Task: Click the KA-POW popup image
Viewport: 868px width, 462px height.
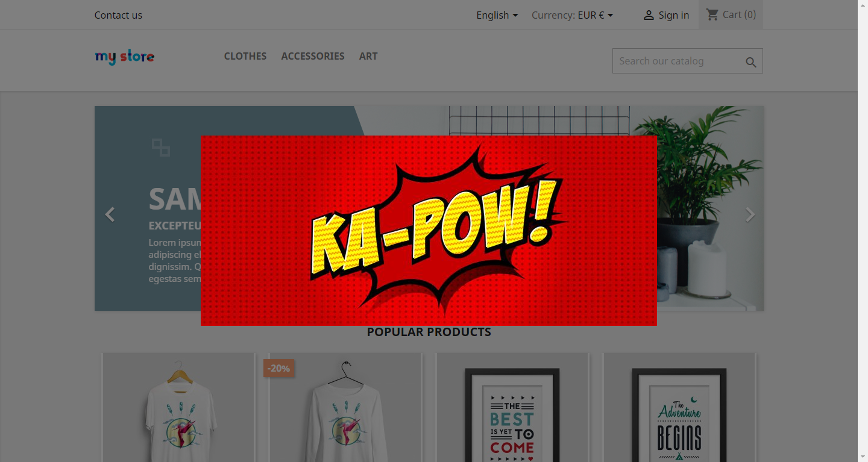Action: [x=429, y=231]
